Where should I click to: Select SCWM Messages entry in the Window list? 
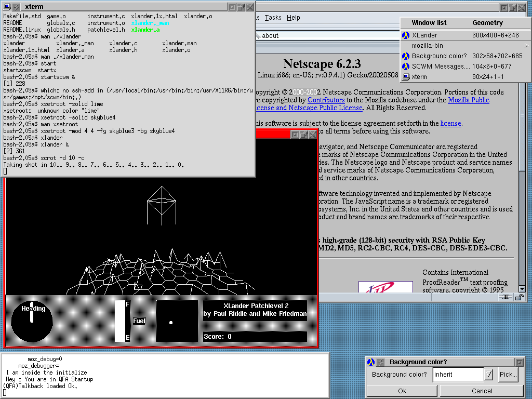465,66
